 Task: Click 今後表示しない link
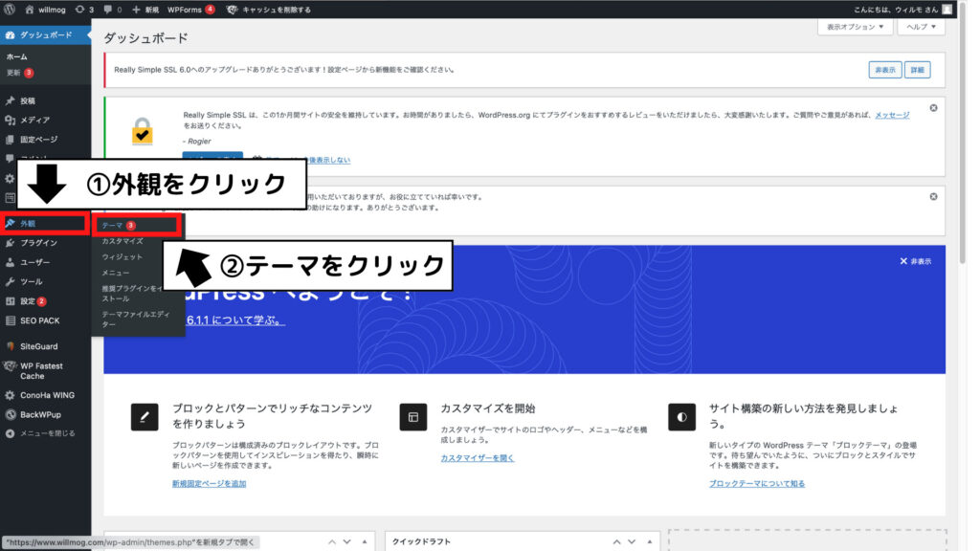(x=328, y=160)
